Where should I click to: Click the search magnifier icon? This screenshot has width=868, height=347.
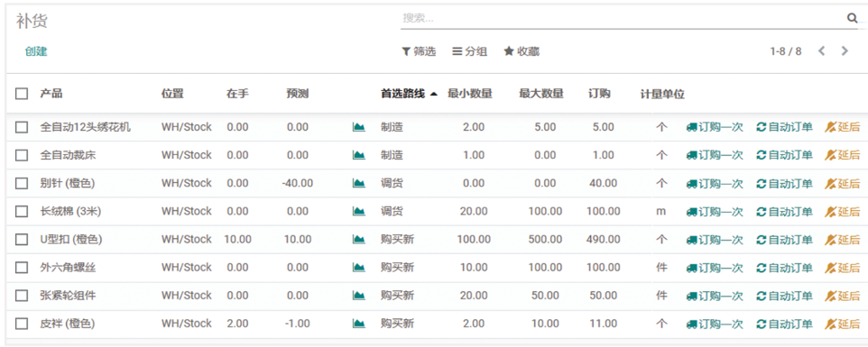(x=852, y=18)
